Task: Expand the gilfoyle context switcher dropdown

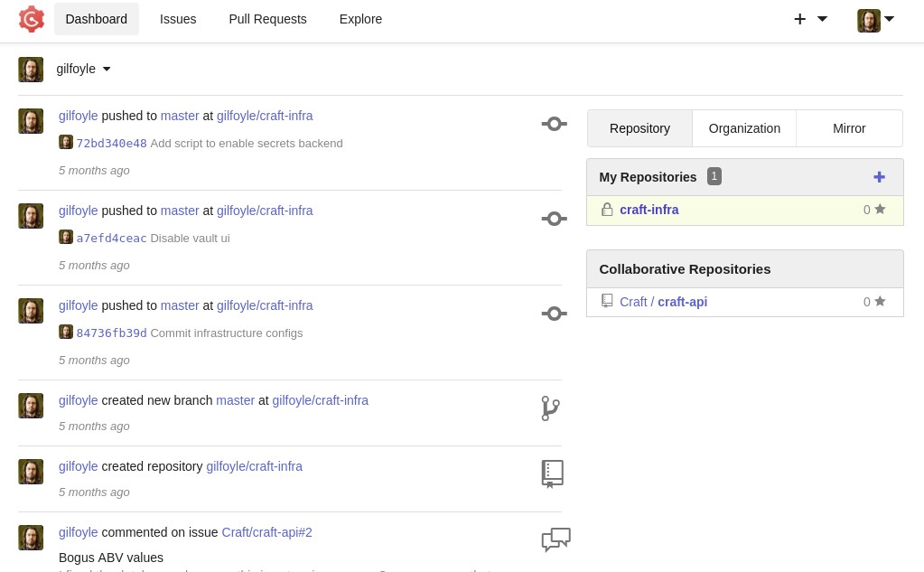Action: tap(82, 69)
